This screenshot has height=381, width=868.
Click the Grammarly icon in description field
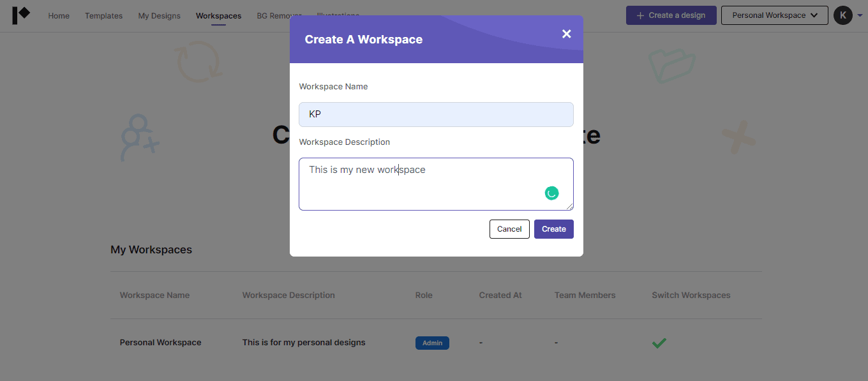click(551, 193)
